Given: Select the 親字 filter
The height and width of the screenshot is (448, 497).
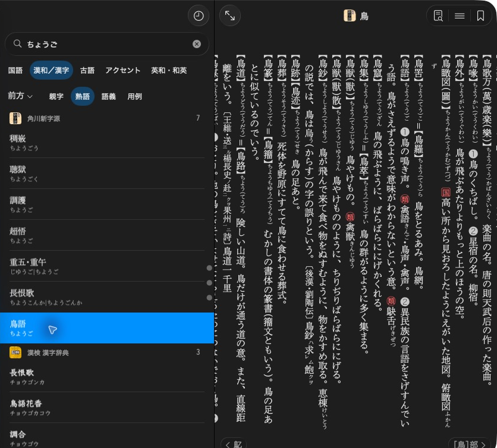Looking at the screenshot, I should [56, 96].
